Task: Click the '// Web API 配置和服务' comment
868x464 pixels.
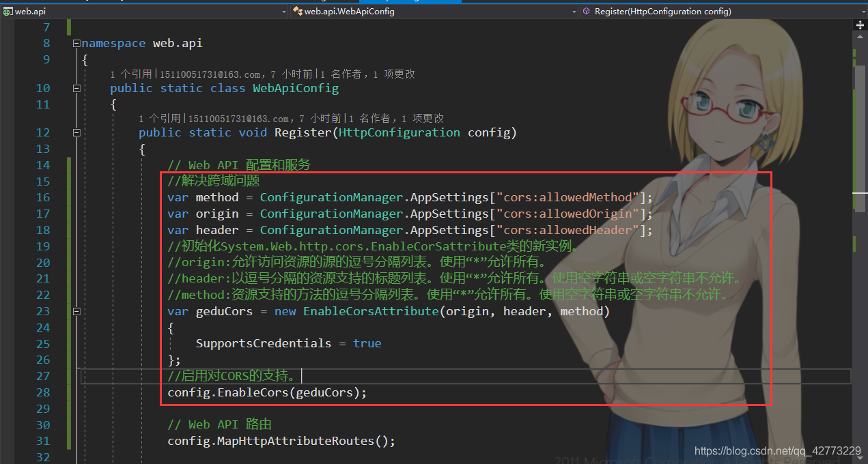Action: click(239, 164)
